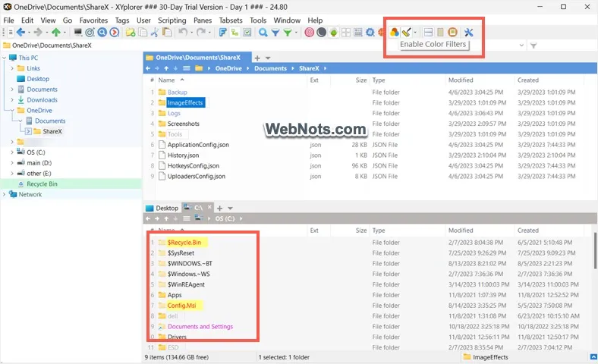Expand the Downloads tree node

pyautogui.click(x=12, y=100)
